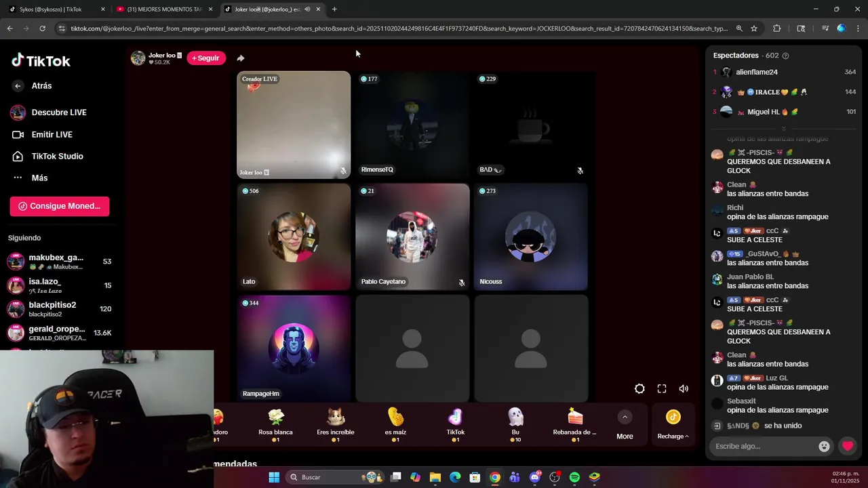The height and width of the screenshot is (488, 868).
Task: Open Chrome profile avatar
Action: [842, 28]
